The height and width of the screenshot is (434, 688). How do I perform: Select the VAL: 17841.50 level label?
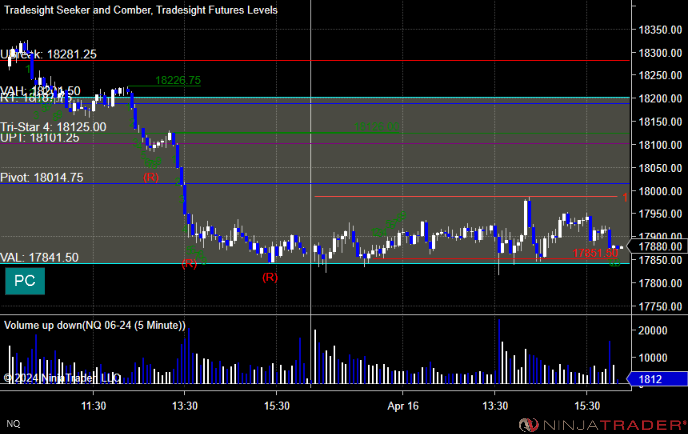click(39, 258)
